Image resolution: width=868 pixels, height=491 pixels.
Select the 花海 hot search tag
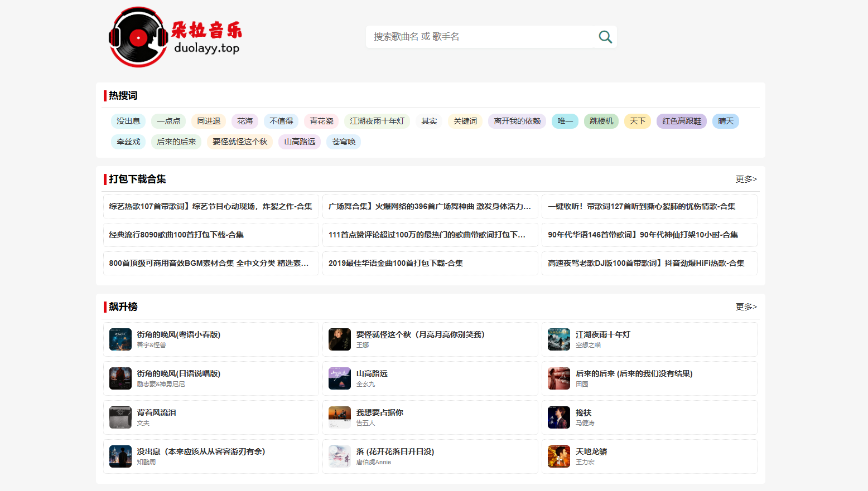coord(244,121)
